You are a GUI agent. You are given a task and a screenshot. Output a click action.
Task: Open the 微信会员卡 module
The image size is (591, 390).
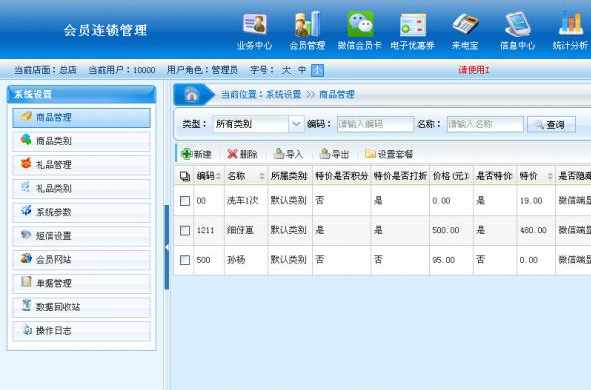tap(360, 32)
